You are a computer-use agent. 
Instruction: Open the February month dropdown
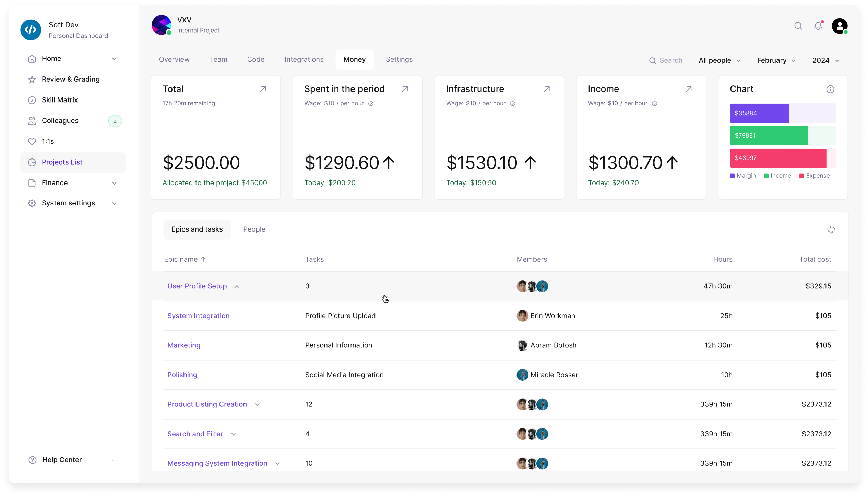[x=776, y=60]
